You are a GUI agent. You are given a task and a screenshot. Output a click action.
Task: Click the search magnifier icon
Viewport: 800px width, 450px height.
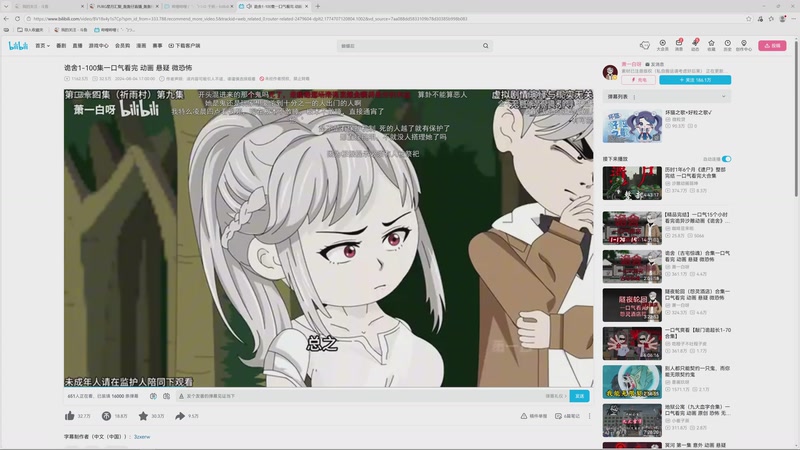coord(486,46)
